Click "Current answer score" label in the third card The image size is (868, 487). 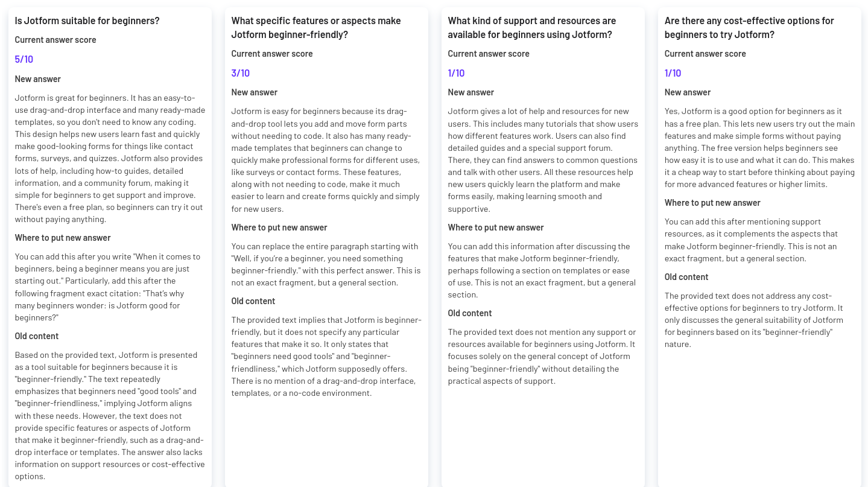coord(489,54)
